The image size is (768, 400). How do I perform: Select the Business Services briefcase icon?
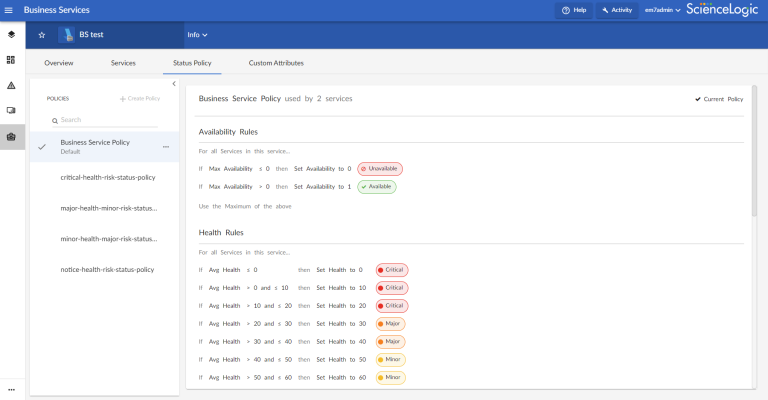[x=11, y=136]
